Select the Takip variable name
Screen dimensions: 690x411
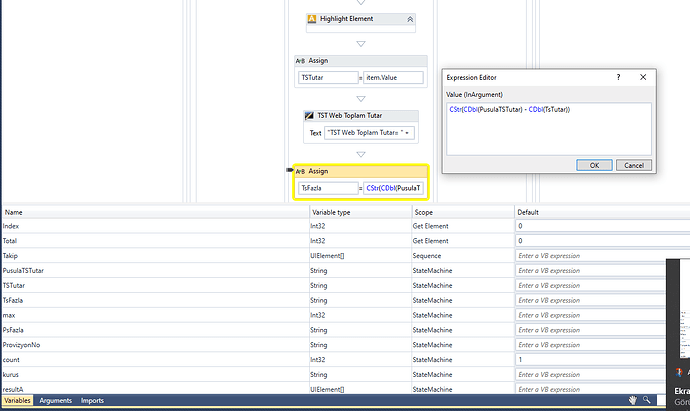pos(10,256)
